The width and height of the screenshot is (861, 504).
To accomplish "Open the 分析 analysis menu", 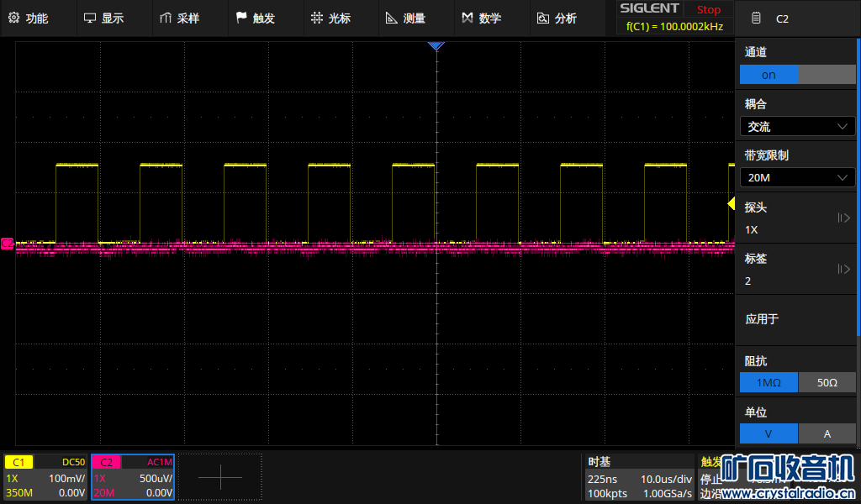I will [x=557, y=18].
